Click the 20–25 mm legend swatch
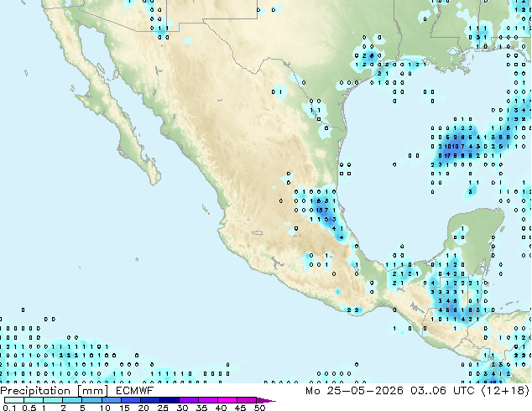The width and height of the screenshot is (532, 411). [x=150, y=400]
